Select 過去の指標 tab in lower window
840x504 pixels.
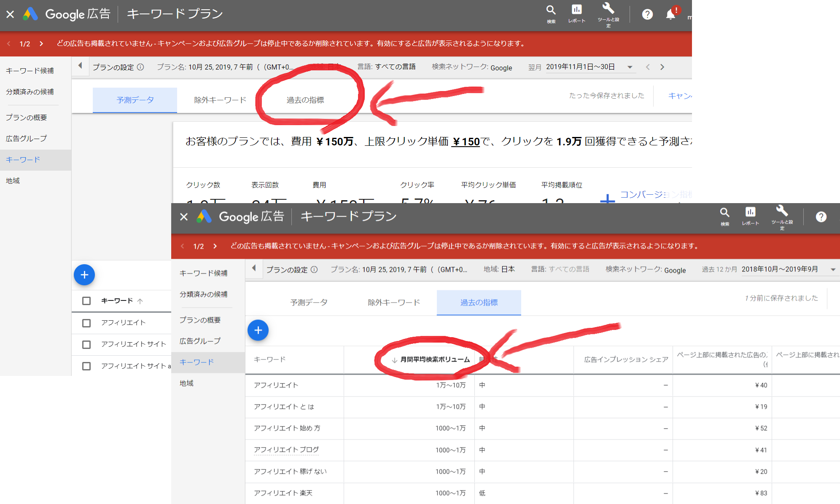479,303
